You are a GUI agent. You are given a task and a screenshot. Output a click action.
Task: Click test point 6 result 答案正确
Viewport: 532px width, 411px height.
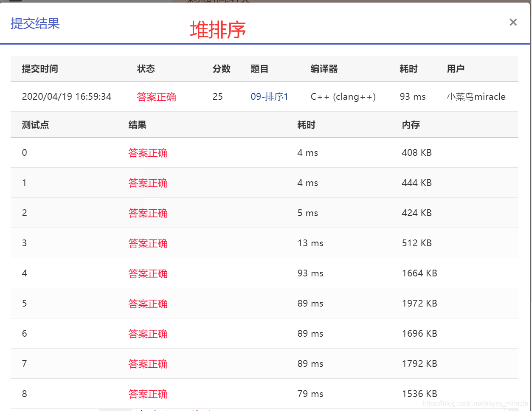[x=148, y=334]
